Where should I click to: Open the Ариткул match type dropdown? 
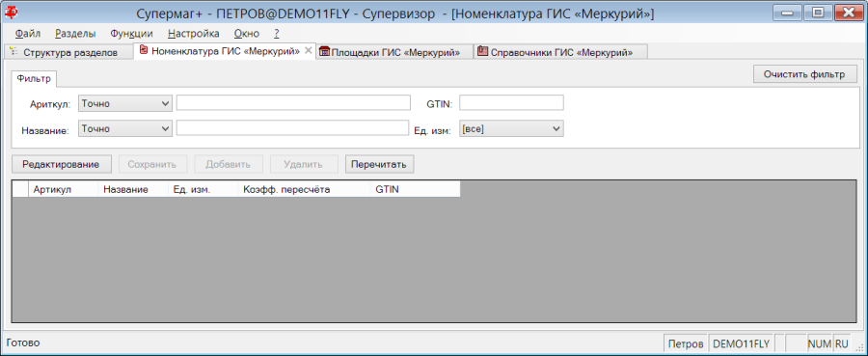(125, 103)
